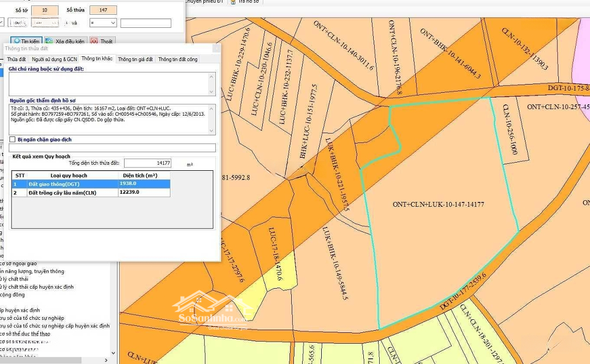Switch to the Thửa đất tab
The height and width of the screenshot is (364, 590).
point(16,59)
